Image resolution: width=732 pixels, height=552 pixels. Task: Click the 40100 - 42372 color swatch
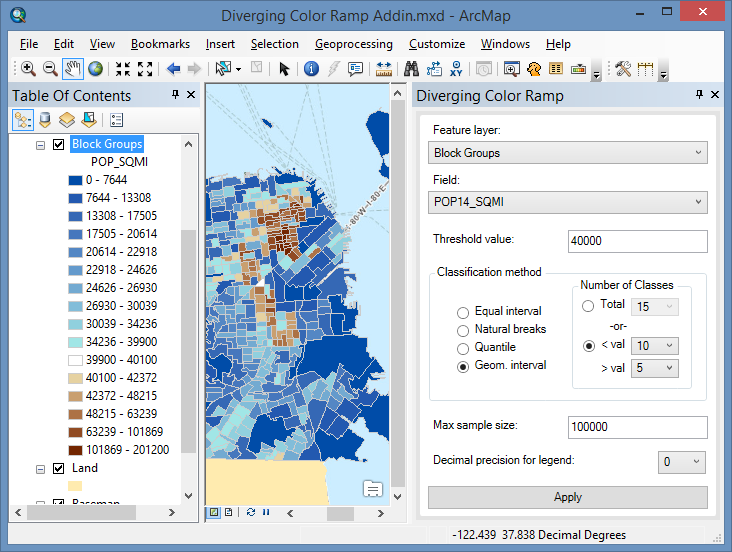(75, 378)
